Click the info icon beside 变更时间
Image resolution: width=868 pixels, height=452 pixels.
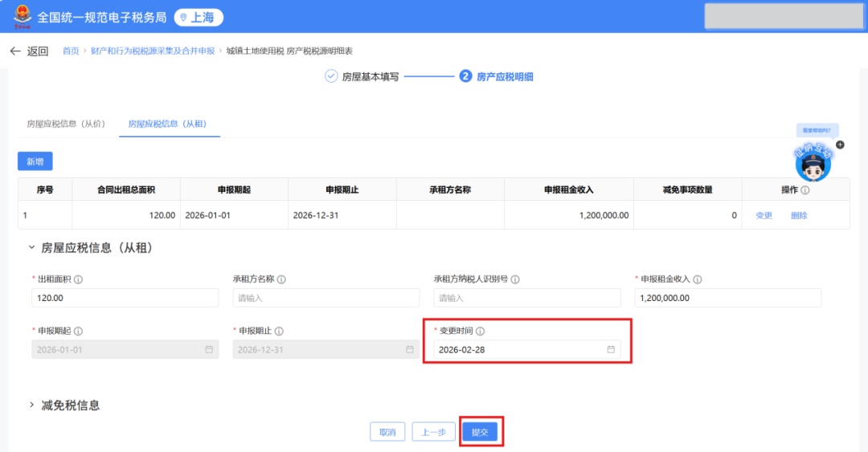(480, 332)
